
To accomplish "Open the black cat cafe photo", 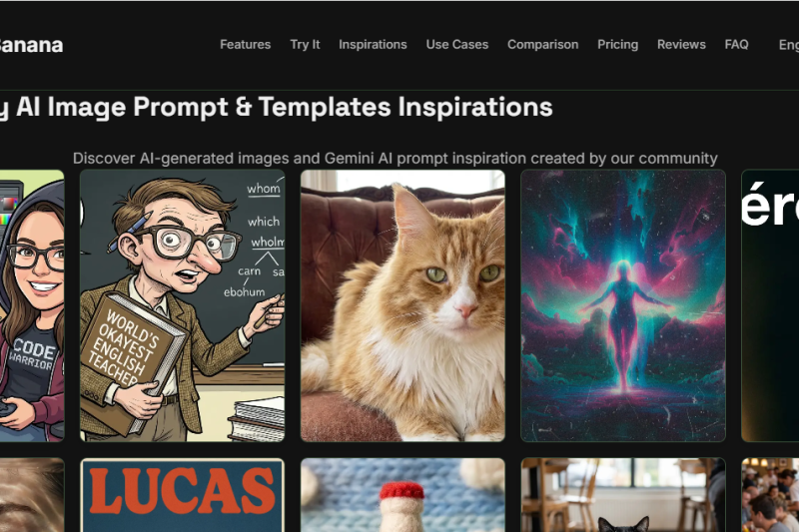I will 622,495.
